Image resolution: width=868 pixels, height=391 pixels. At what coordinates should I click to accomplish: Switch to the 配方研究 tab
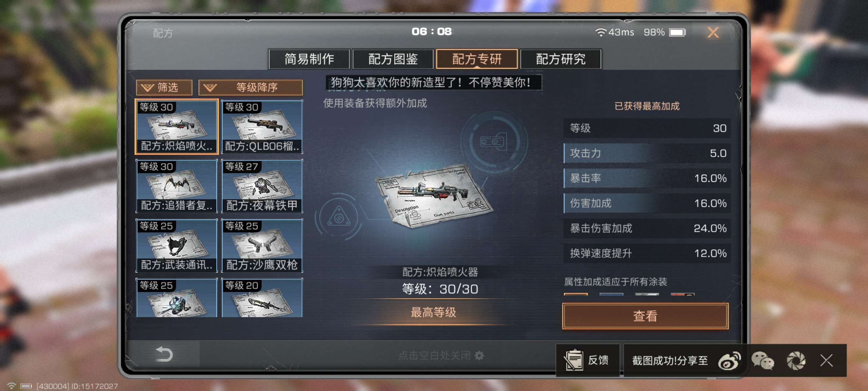pyautogui.click(x=561, y=59)
